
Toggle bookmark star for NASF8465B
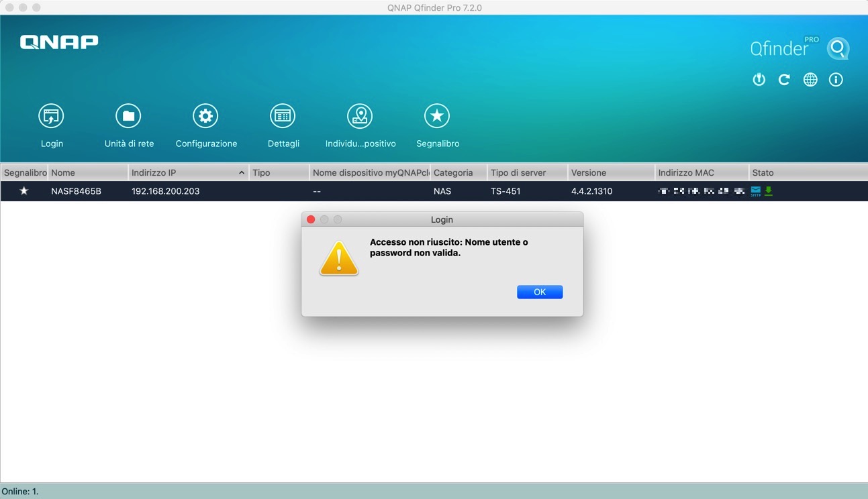click(x=24, y=191)
